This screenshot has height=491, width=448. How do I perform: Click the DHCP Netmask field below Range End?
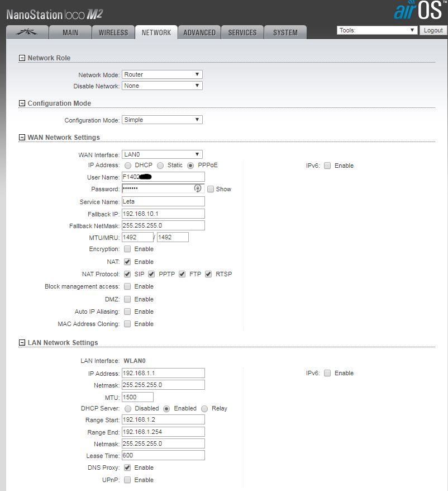(x=163, y=443)
